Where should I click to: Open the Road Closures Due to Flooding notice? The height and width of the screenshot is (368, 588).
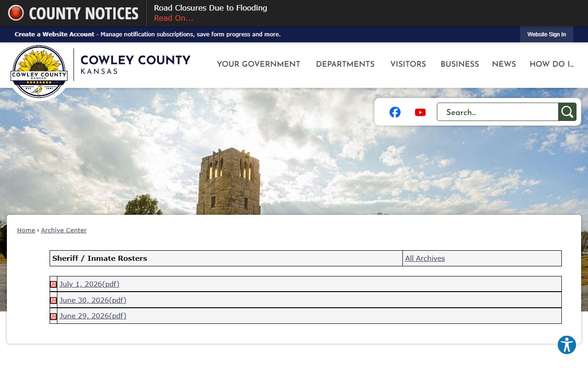210,8
